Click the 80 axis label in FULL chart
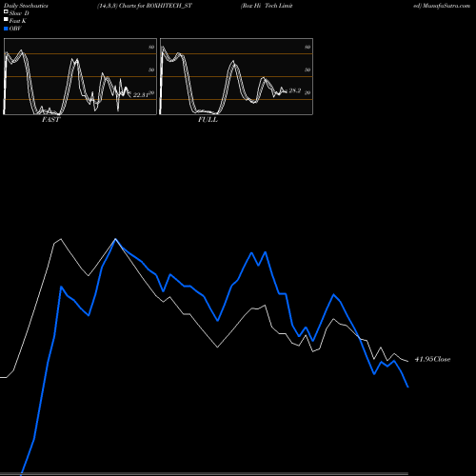The image size is (476, 476). pyautogui.click(x=307, y=47)
